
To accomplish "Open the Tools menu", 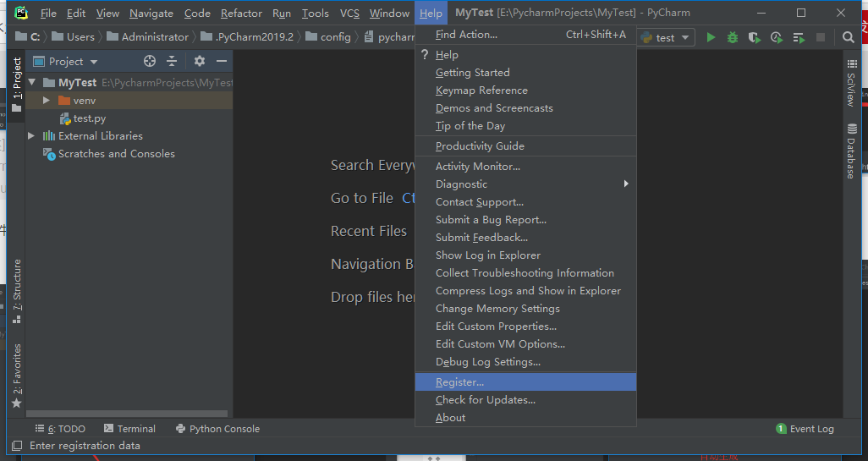I will (315, 13).
